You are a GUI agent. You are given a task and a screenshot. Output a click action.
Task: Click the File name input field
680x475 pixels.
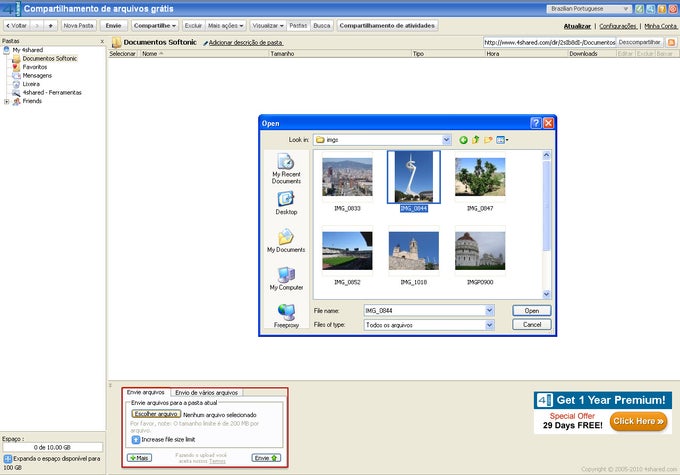pos(424,310)
